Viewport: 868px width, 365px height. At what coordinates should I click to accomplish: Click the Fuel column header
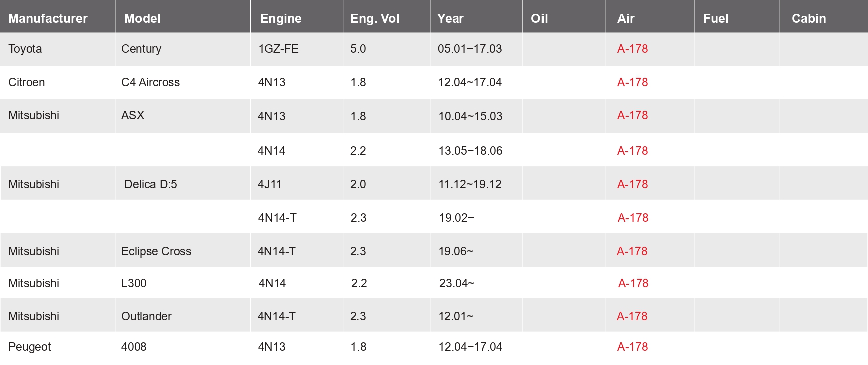point(716,18)
